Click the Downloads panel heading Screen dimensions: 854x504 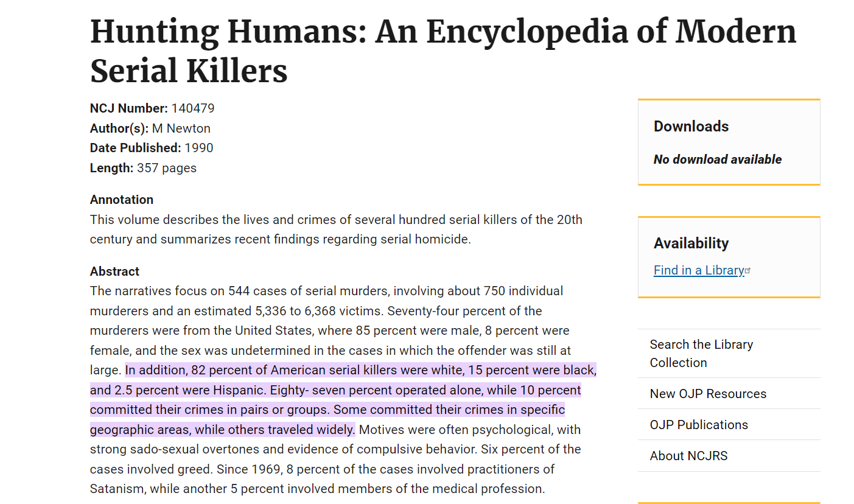click(x=691, y=126)
